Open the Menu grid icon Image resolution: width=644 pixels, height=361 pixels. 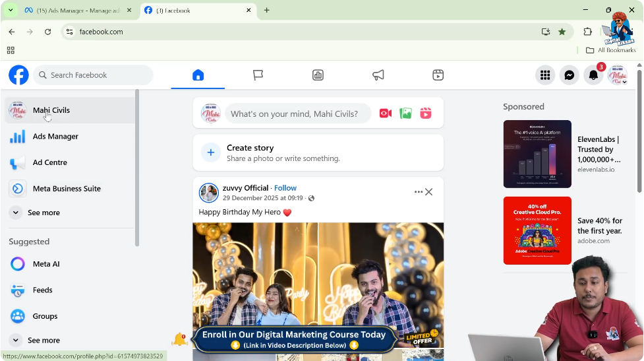click(x=545, y=75)
